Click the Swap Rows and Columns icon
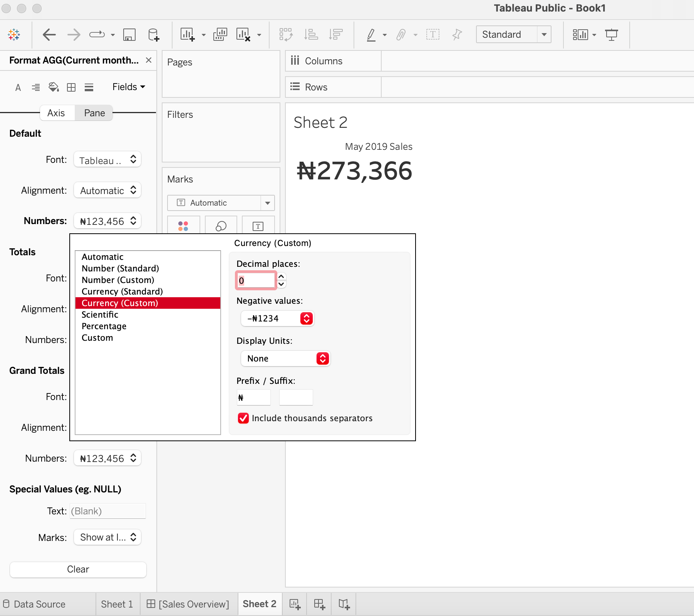The image size is (694, 616). (x=286, y=35)
